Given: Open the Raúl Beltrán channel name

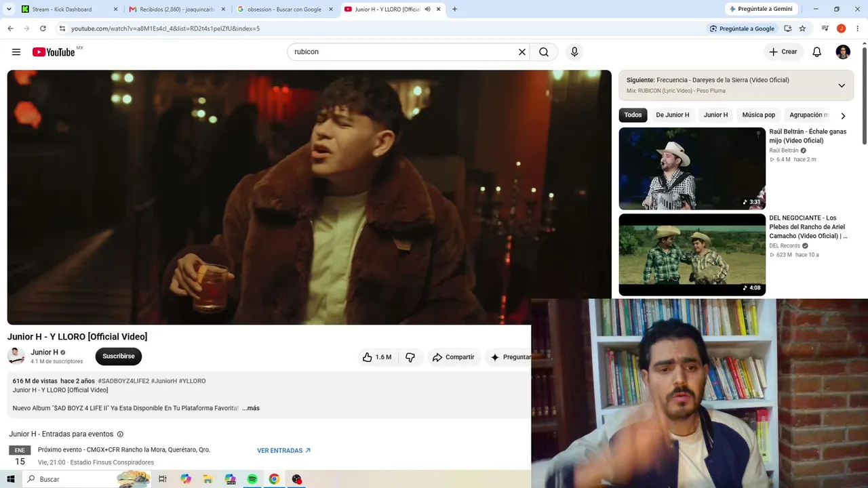Looking at the screenshot, I should coord(784,150).
